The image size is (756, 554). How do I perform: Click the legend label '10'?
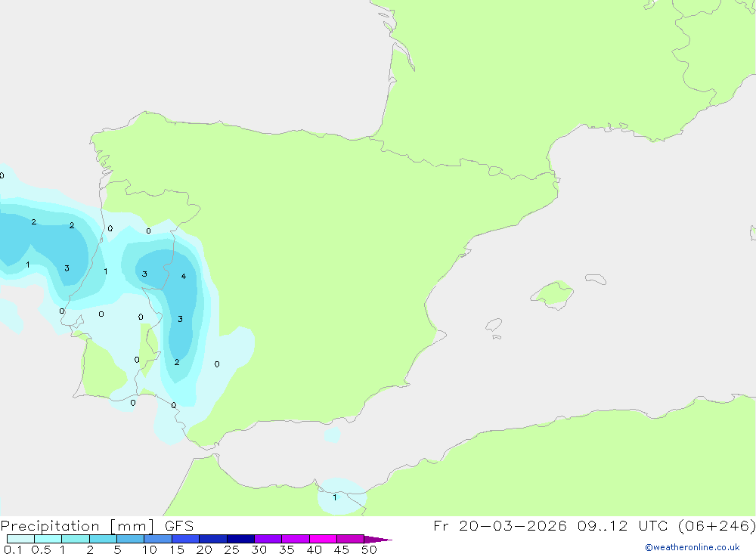point(150,549)
